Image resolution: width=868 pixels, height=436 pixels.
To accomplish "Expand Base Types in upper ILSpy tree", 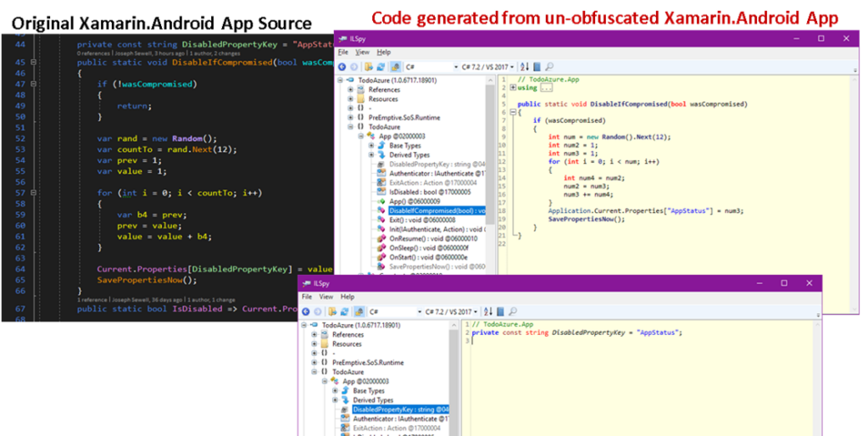I will click(x=372, y=146).
